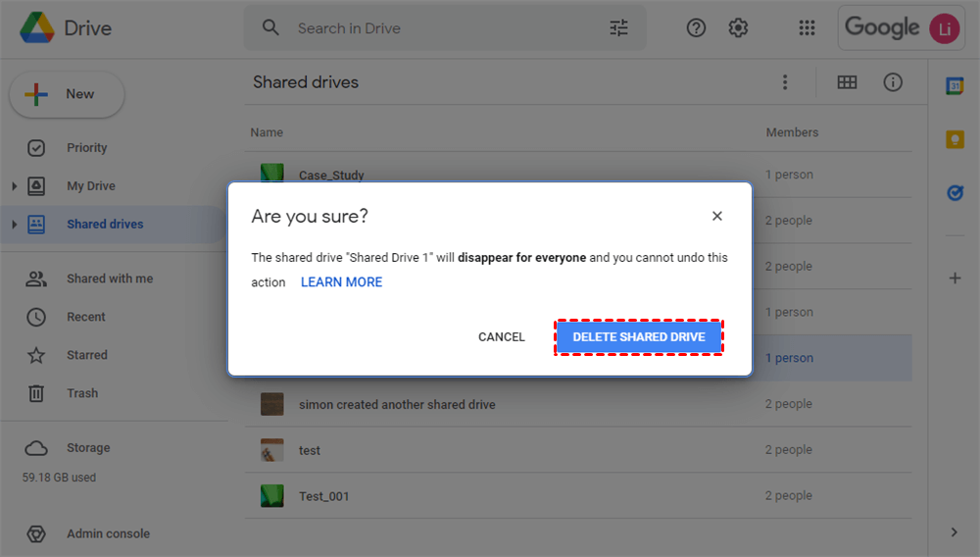
Task: Open the Li account avatar
Action: pos(945,28)
